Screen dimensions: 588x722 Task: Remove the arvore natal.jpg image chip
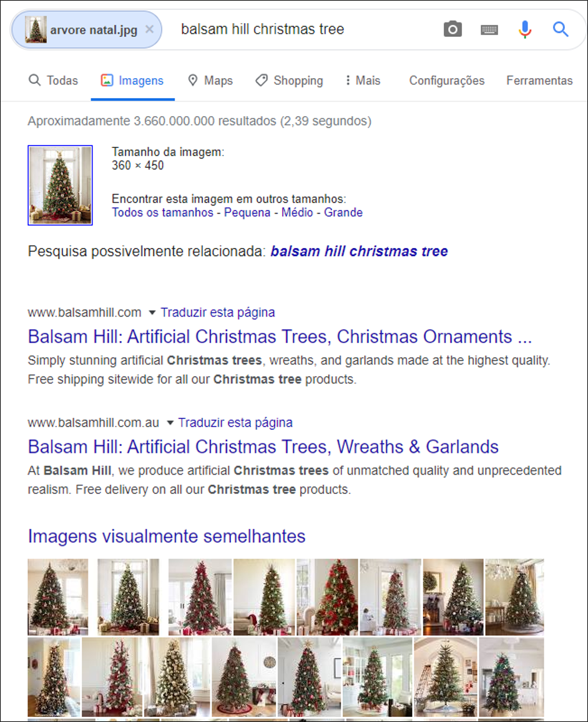[x=150, y=29]
